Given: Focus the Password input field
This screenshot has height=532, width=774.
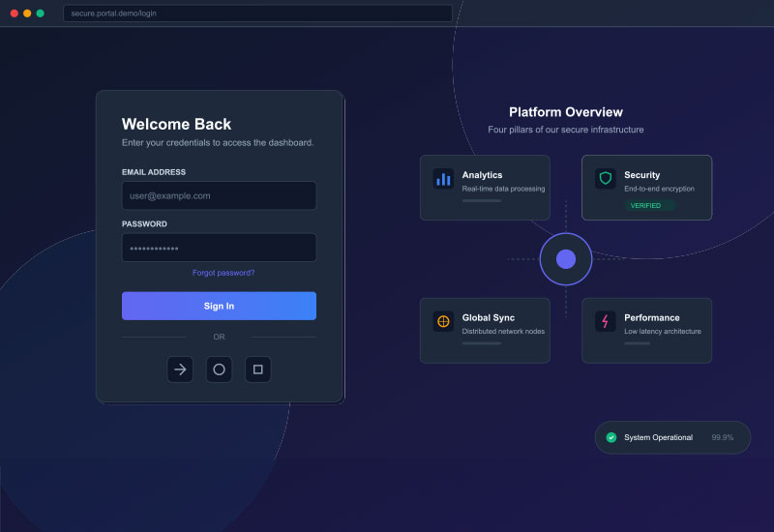Looking at the screenshot, I should click(219, 248).
